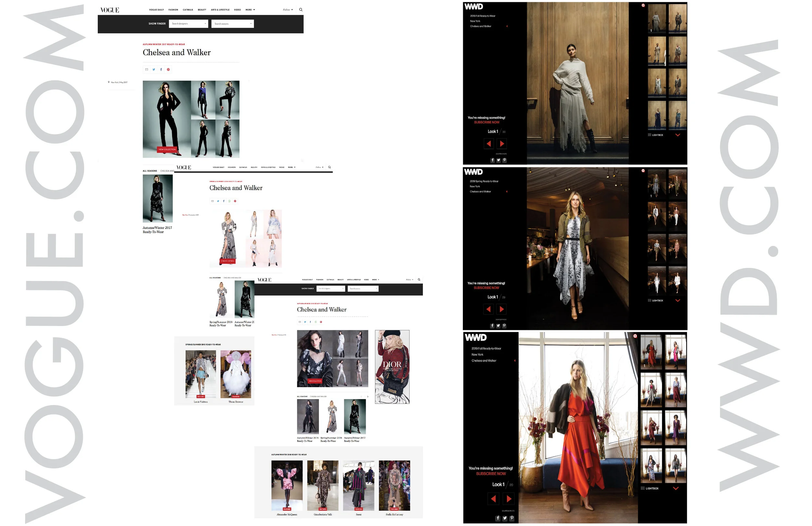Click the Dior advertisement image
This screenshot has height=526, width=812.
(392, 367)
